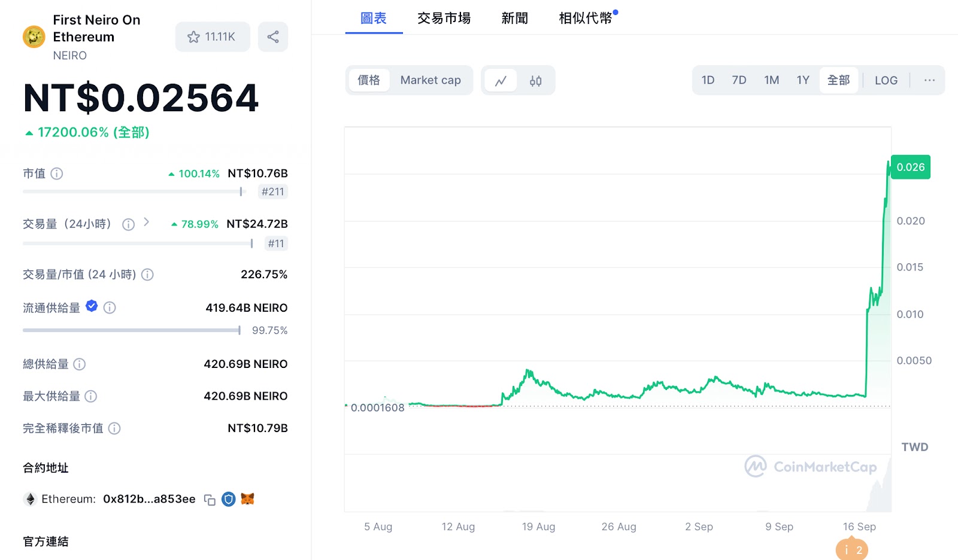Click the 16 Sep date axis label

[859, 526]
